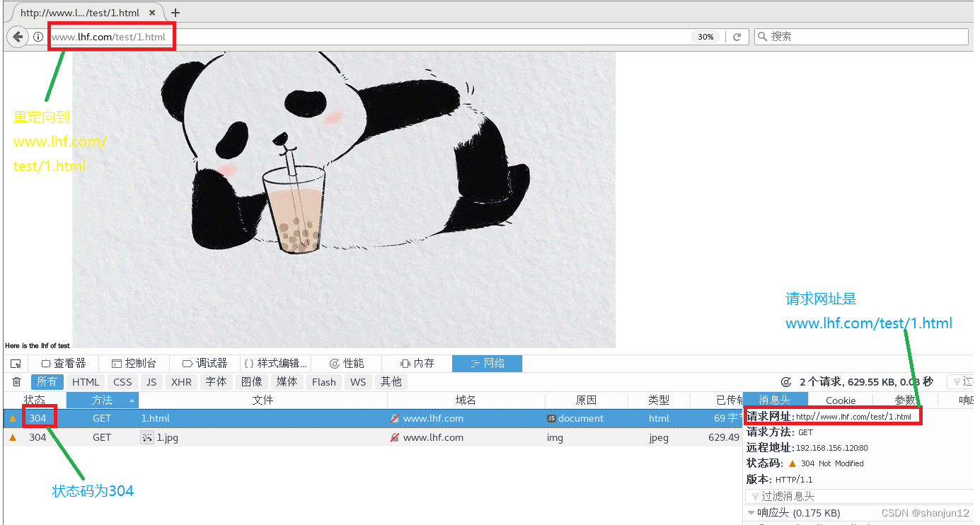980x525 pixels.
Task: Click the 30% zoom level indicator
Action: click(705, 37)
